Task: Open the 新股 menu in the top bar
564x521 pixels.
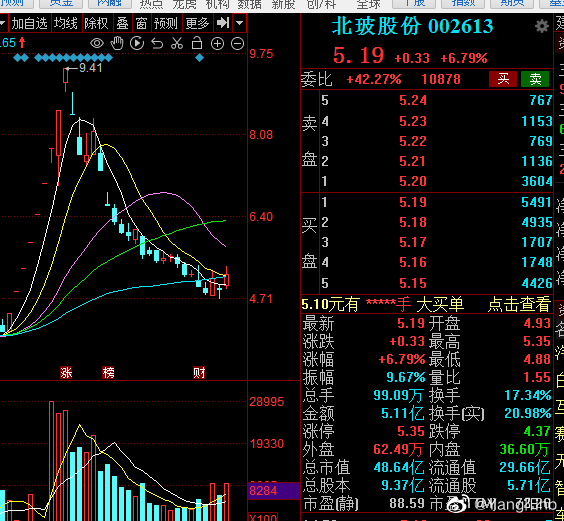Action: [283, 4]
